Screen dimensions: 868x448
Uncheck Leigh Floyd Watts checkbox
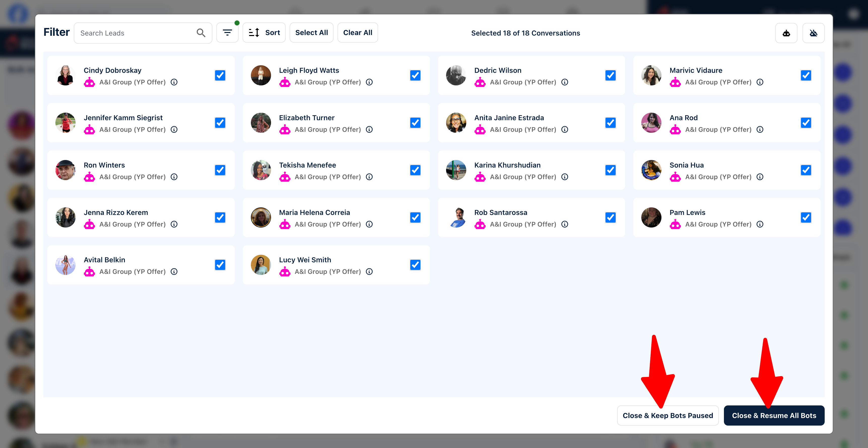[x=415, y=75]
